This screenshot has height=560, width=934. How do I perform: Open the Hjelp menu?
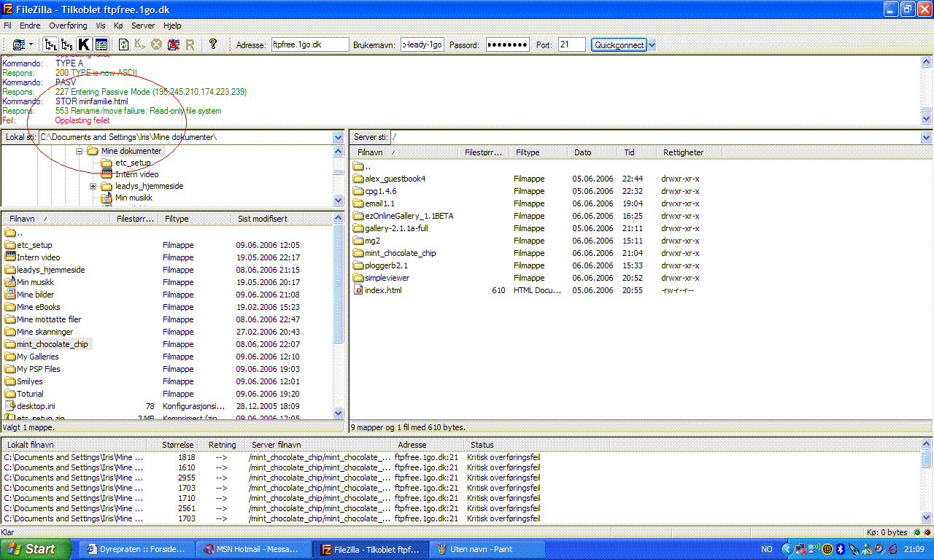click(172, 26)
